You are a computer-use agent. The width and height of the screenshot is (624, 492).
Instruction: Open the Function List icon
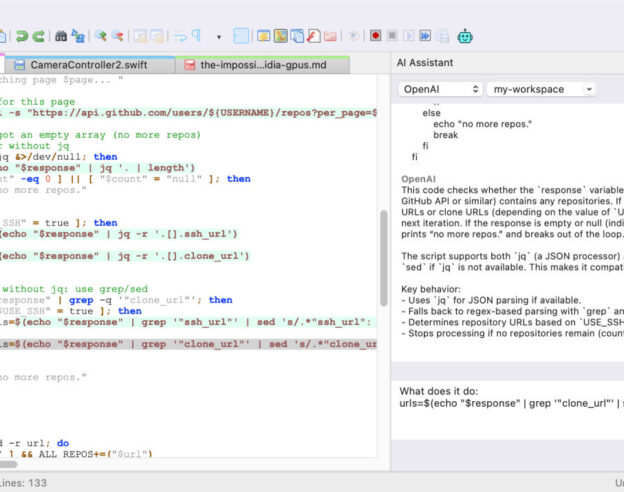(x=314, y=36)
